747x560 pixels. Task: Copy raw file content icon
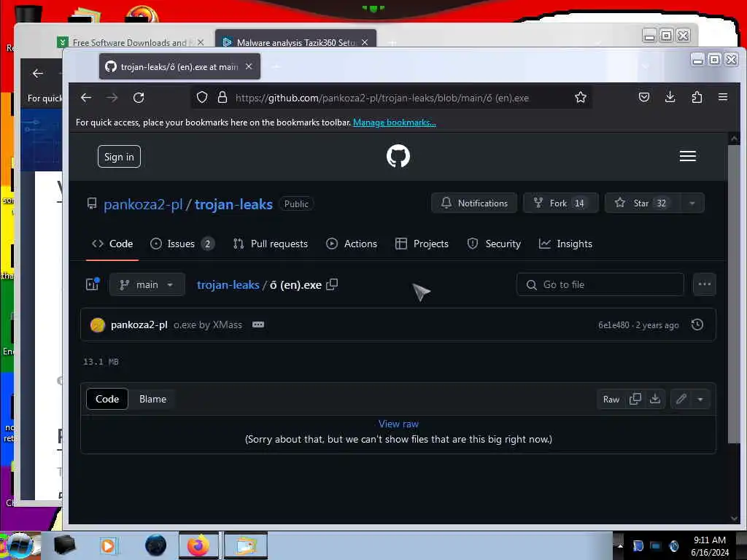(635, 399)
